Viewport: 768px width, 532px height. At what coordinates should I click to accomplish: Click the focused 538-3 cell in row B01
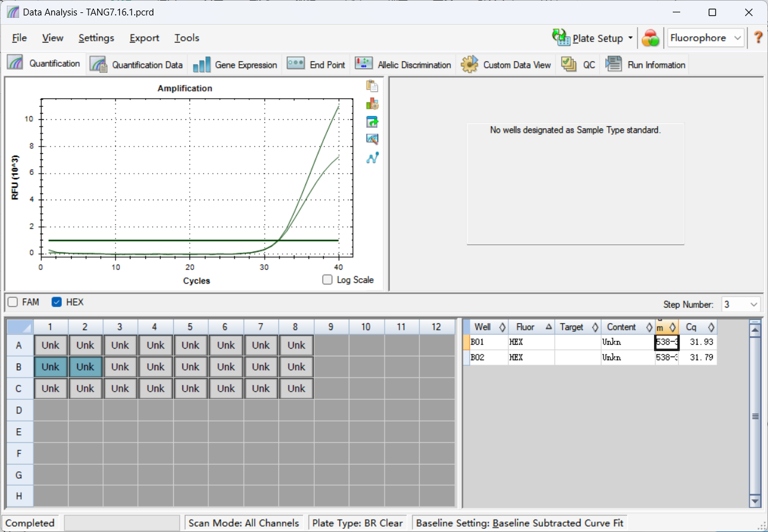click(x=667, y=342)
